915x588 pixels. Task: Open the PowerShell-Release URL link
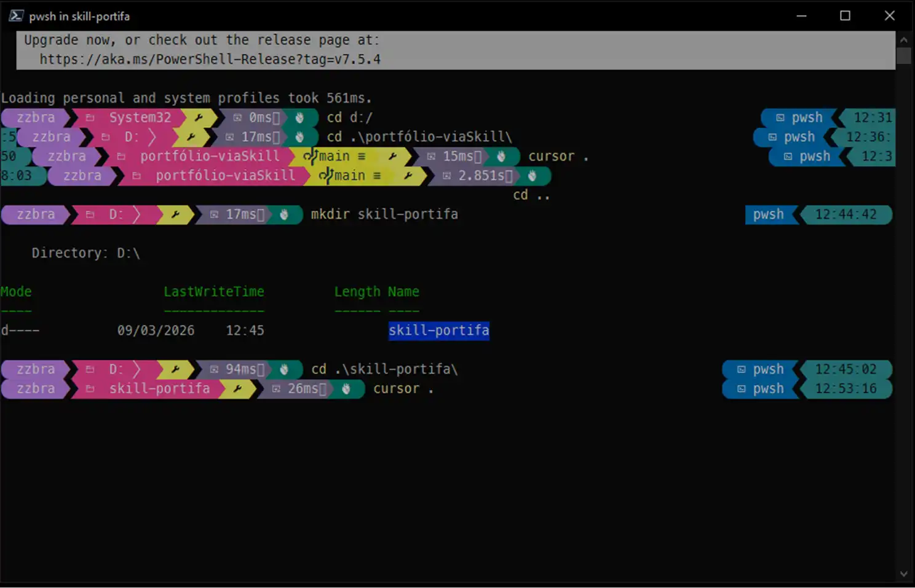210,60
